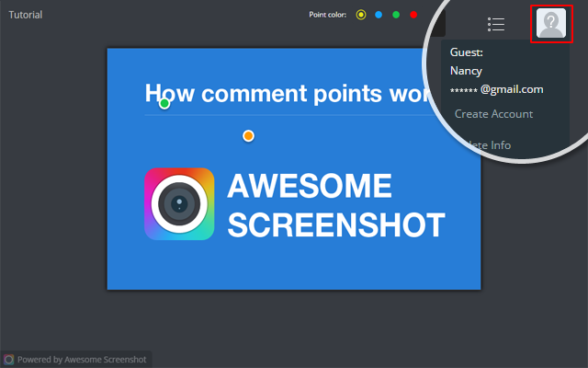Image resolution: width=588 pixels, height=368 pixels.
Task: Click the AWESOME SCREENSHOT text in image
Action: (x=336, y=204)
